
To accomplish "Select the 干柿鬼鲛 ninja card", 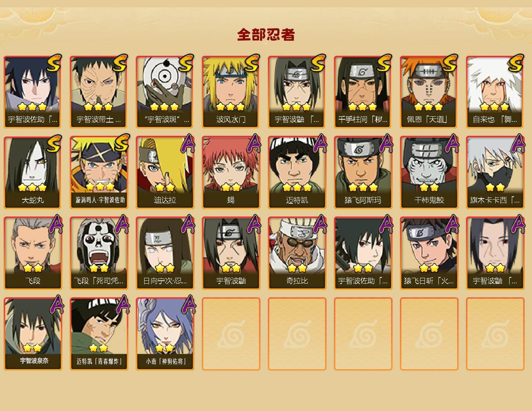I will [x=429, y=172].
